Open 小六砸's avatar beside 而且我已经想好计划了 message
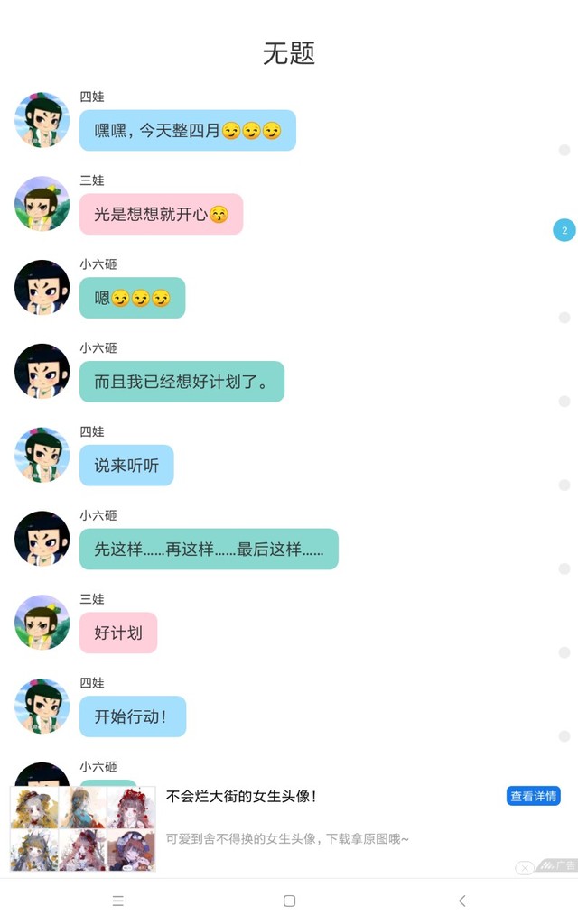This screenshot has height=924, width=578. [x=42, y=371]
